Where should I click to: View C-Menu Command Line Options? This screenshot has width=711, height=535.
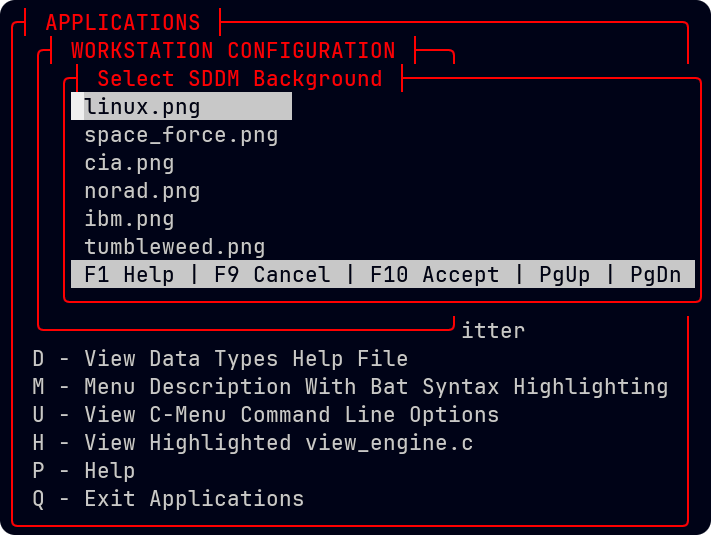[265, 415]
